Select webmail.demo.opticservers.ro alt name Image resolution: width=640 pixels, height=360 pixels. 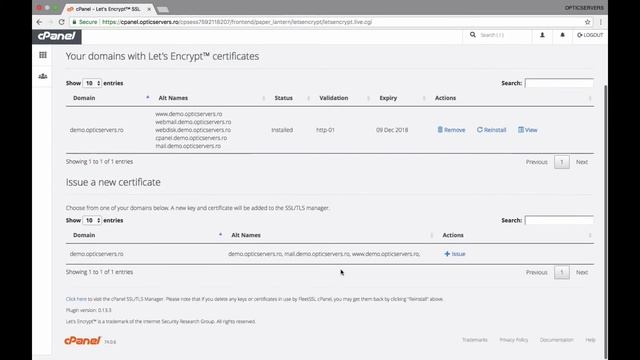[193, 122]
